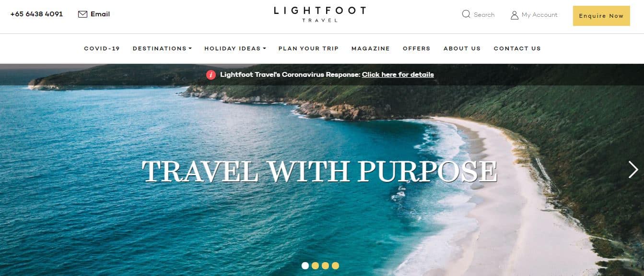644x276 pixels.
Task: Select the first white carousel dot
Action: click(x=305, y=265)
